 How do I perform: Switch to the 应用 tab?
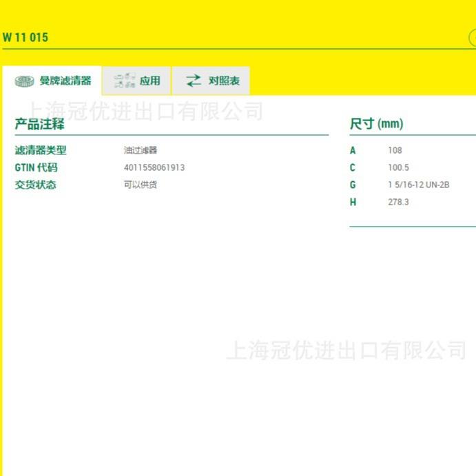(136, 81)
